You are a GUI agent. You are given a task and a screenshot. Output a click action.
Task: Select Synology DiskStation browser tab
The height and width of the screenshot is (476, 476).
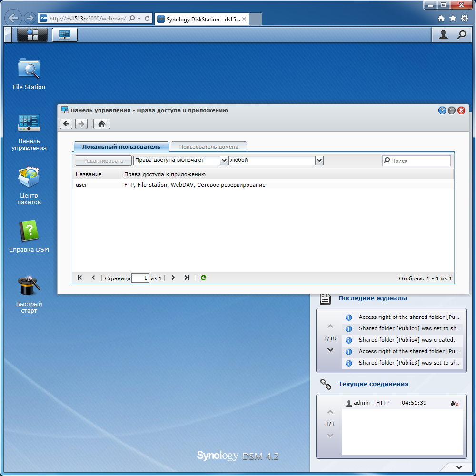click(202, 19)
